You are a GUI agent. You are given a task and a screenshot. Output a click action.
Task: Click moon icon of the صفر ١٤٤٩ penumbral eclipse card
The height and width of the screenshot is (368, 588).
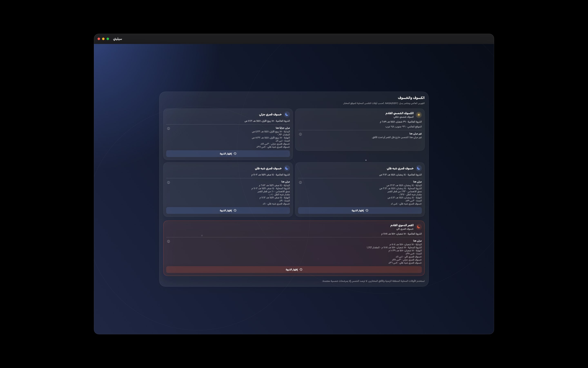point(287,168)
